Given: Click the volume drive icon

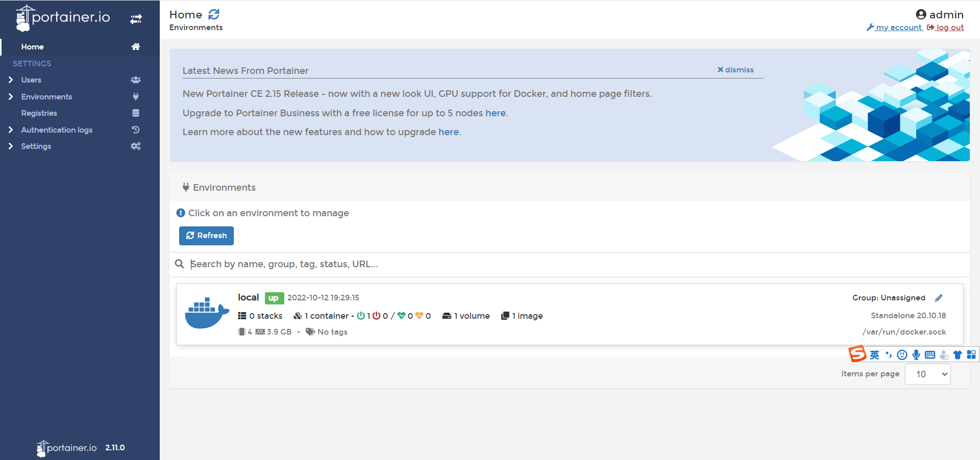Looking at the screenshot, I should 447,316.
